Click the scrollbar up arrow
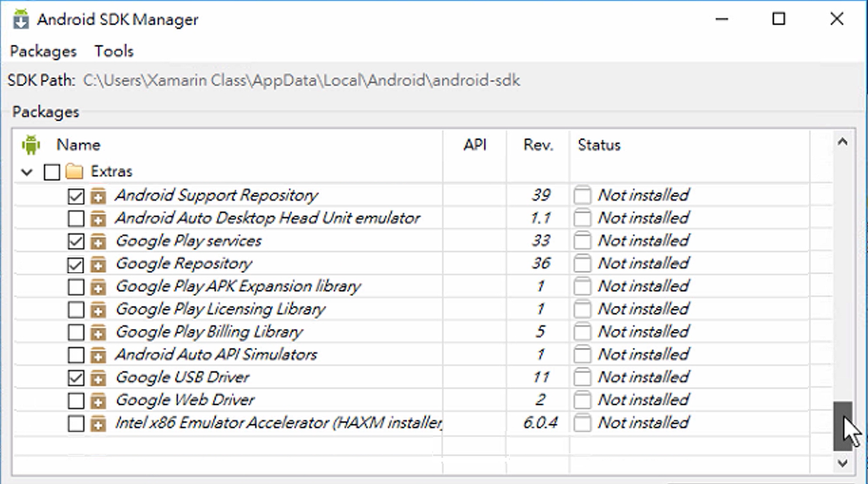This screenshot has height=484, width=868. [x=842, y=142]
